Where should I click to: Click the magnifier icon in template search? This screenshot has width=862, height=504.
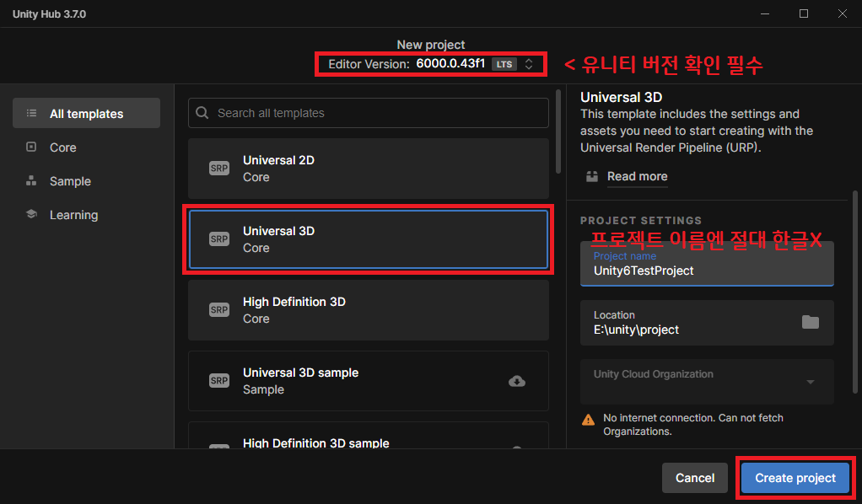pos(202,113)
